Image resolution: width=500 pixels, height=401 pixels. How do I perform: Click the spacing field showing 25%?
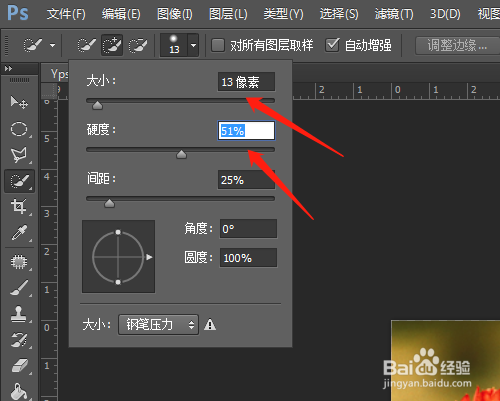click(x=246, y=180)
